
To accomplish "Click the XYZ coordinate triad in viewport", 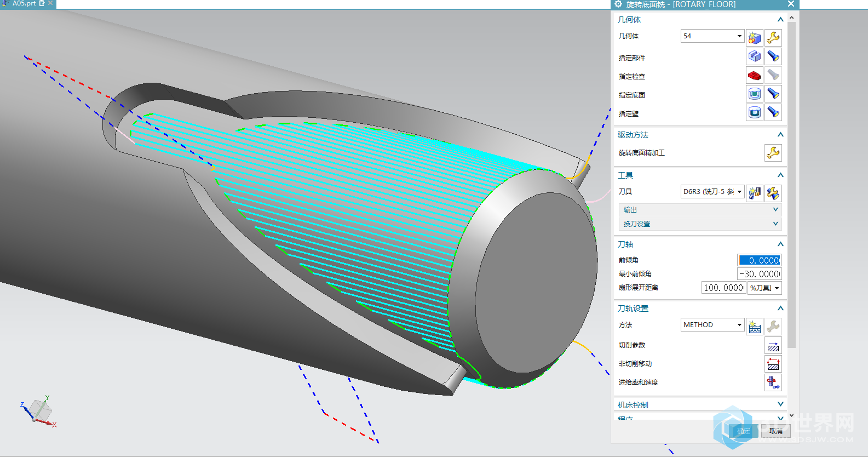I will click(38, 411).
